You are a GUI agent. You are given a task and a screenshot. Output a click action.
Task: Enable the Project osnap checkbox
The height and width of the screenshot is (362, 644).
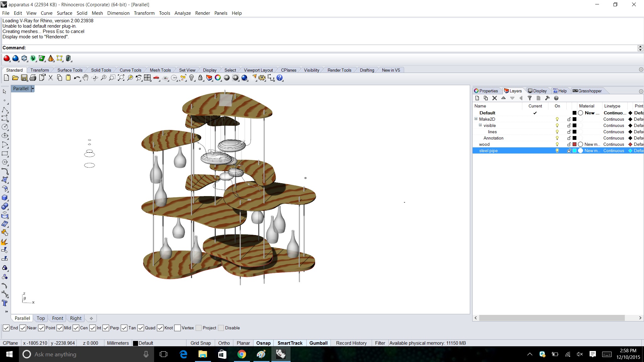(x=198, y=328)
